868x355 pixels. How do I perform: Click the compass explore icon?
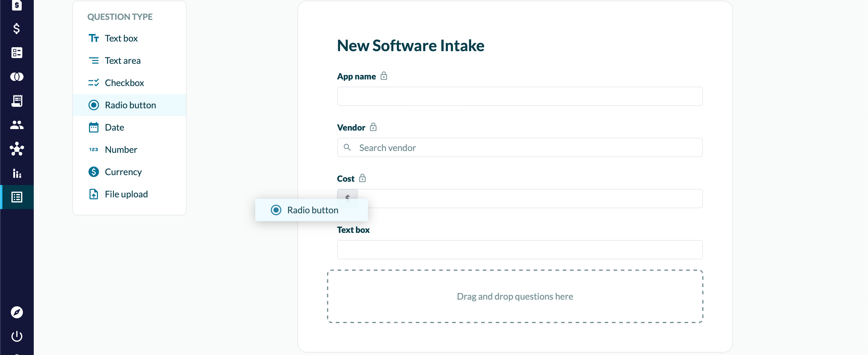coord(17,312)
